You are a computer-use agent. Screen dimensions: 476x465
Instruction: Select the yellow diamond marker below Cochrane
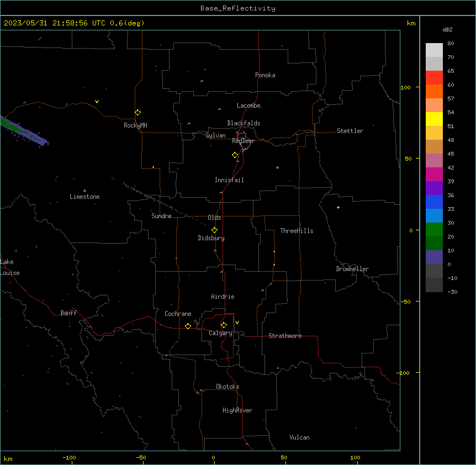click(188, 326)
